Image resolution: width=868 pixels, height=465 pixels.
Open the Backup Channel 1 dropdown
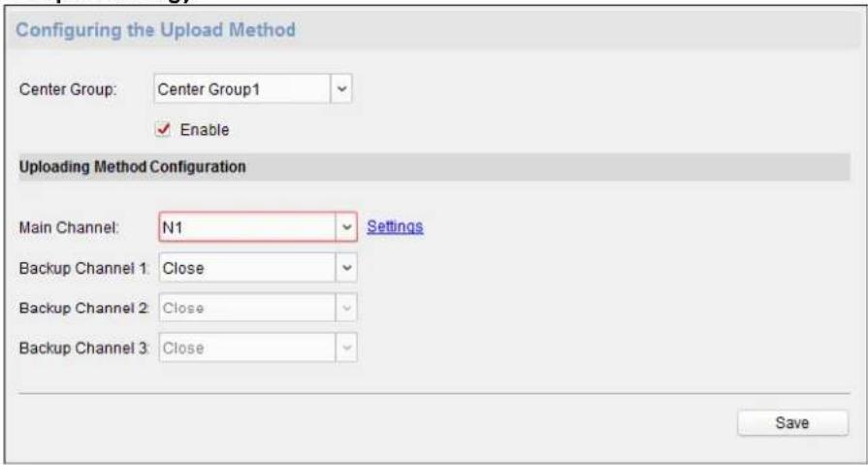point(258,268)
